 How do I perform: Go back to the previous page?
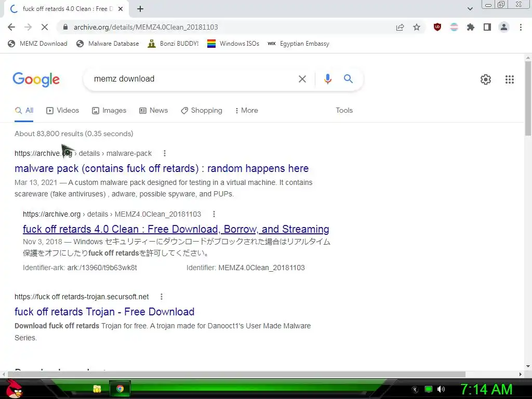coord(11,27)
